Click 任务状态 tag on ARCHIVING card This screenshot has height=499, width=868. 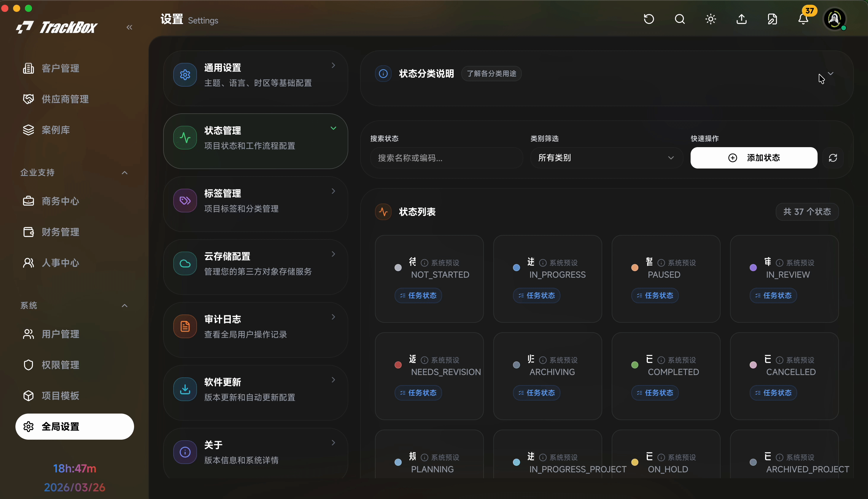pyautogui.click(x=536, y=393)
